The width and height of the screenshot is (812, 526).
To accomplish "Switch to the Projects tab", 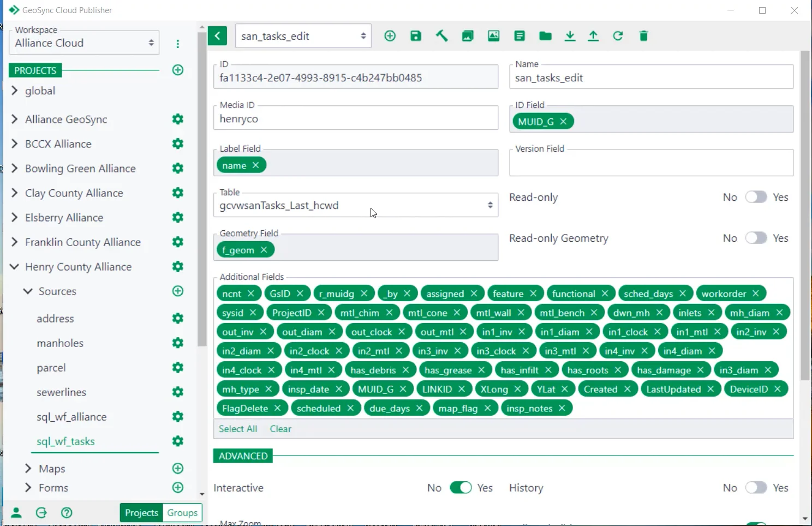I will [x=141, y=512].
